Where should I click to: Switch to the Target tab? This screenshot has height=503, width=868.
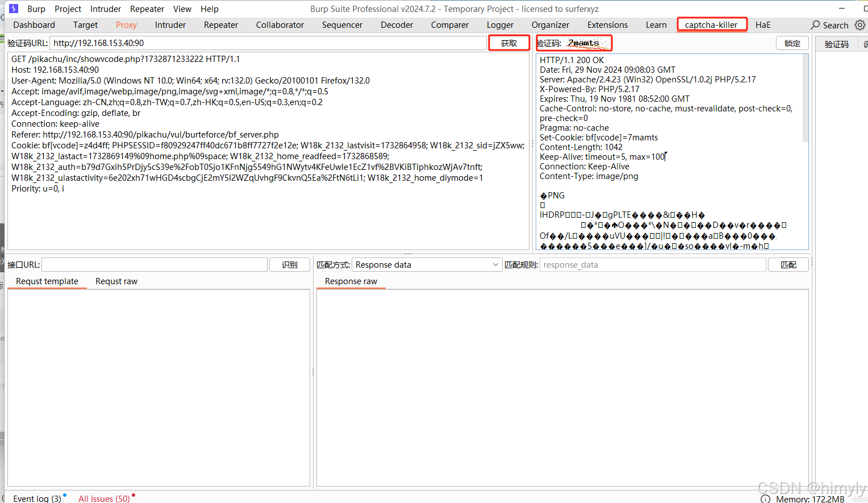85,25
